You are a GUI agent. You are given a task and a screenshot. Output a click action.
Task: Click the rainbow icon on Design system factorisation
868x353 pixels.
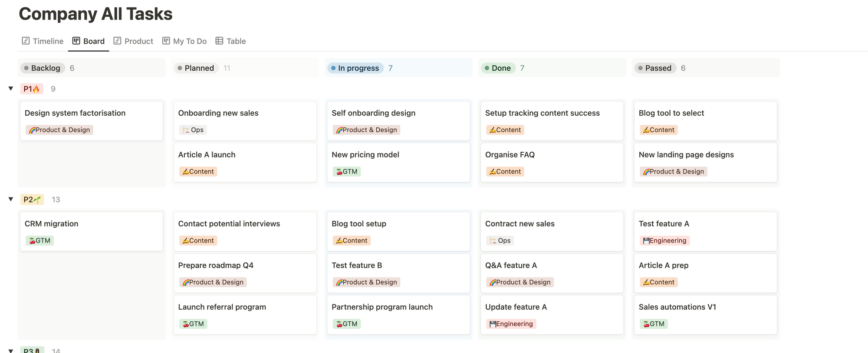[x=32, y=130]
